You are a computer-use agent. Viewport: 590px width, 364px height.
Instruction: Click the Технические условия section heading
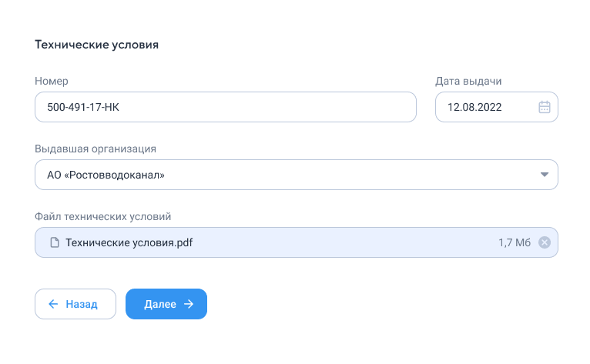[x=97, y=45]
